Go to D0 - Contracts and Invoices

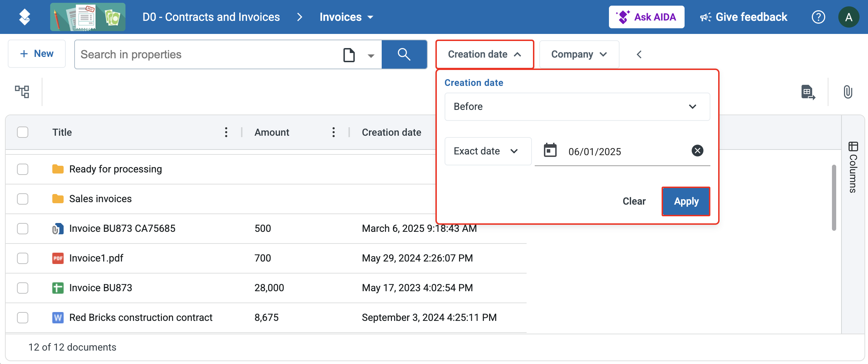click(211, 17)
